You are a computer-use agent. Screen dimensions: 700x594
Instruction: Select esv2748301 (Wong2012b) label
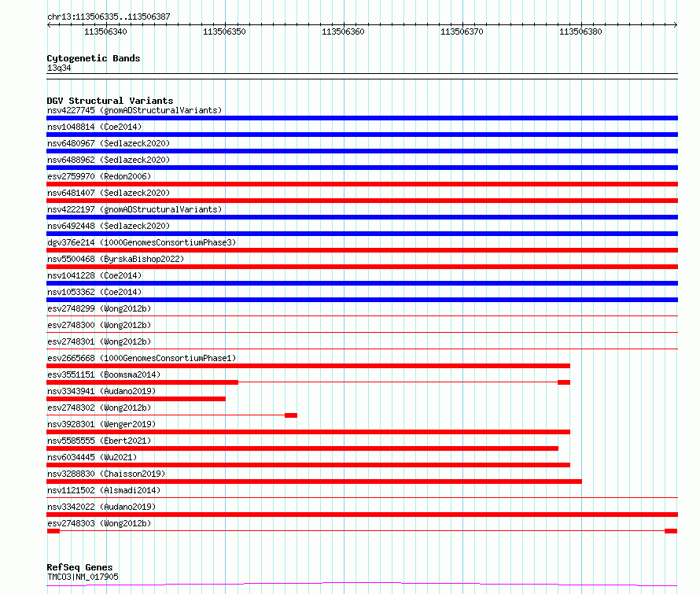tap(99, 341)
